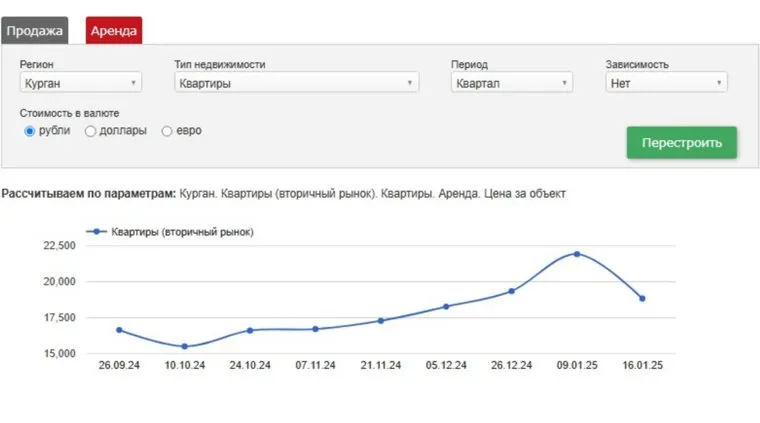
Task: Toggle the Квартиры (вторичный рынок) legend item
Action: 170,231
